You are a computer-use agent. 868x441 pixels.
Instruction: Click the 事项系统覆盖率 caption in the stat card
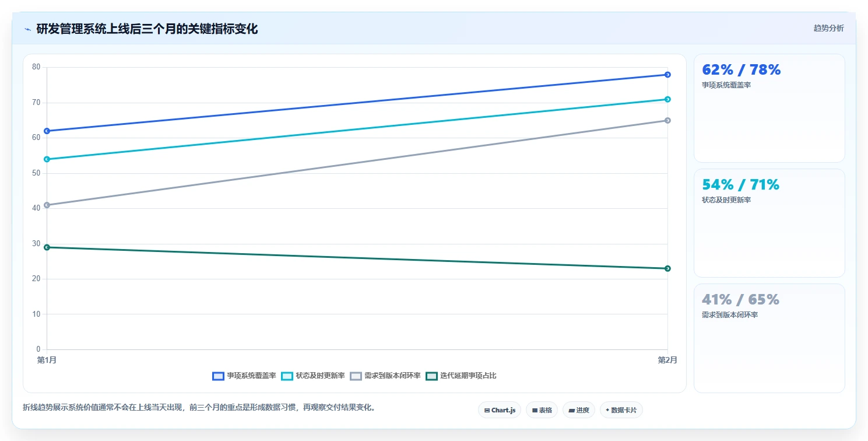(x=726, y=85)
